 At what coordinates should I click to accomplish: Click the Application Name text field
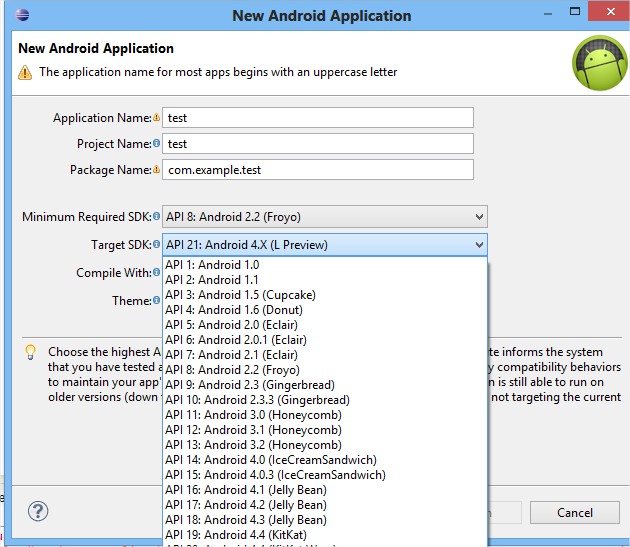318,117
